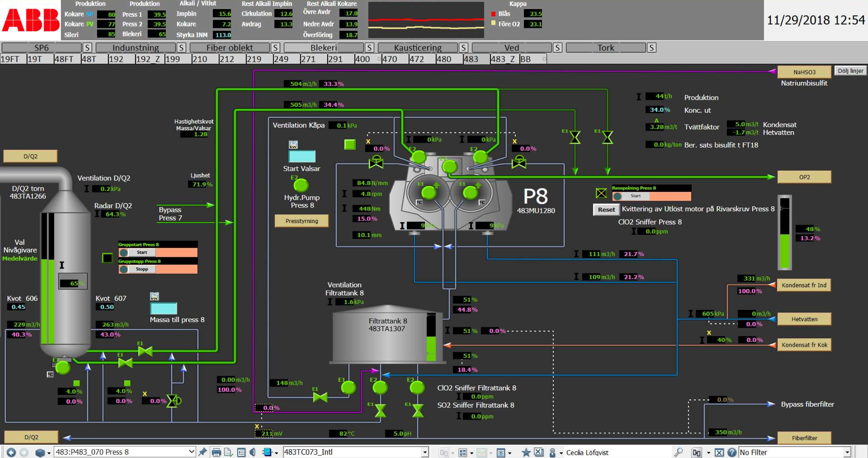Click the Dölj linjer button
This screenshot has height=458, width=868.
(850, 71)
